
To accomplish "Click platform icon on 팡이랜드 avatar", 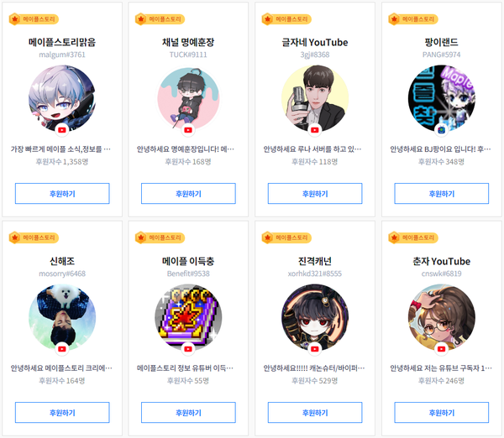I will (441, 130).
